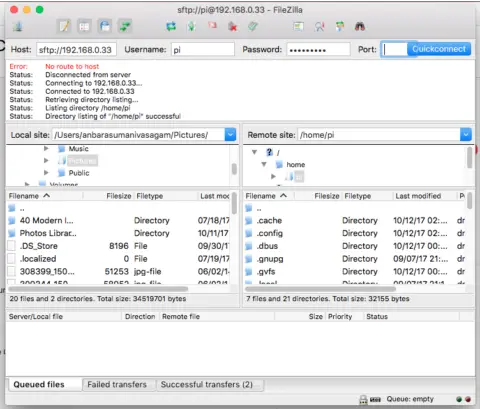This screenshot has height=409, width=480.
Task: Collapse the root / node in remote tree
Action: [255, 152]
